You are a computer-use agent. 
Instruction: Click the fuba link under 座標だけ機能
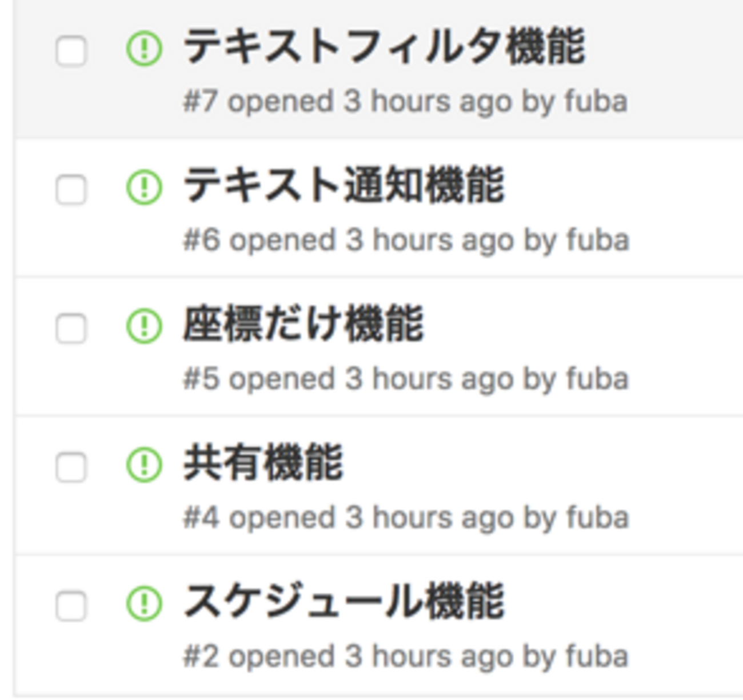[597, 379]
